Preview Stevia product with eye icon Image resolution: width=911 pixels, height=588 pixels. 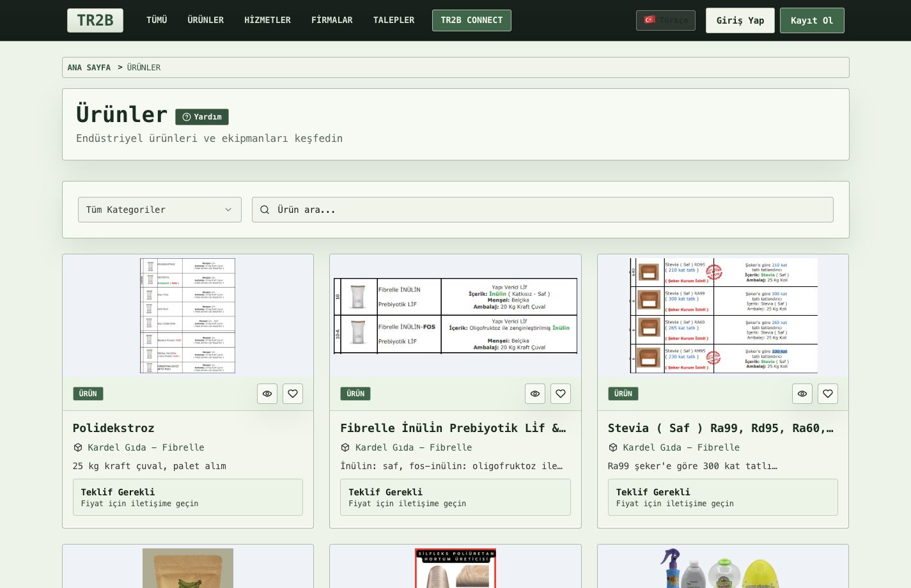pyautogui.click(x=802, y=394)
